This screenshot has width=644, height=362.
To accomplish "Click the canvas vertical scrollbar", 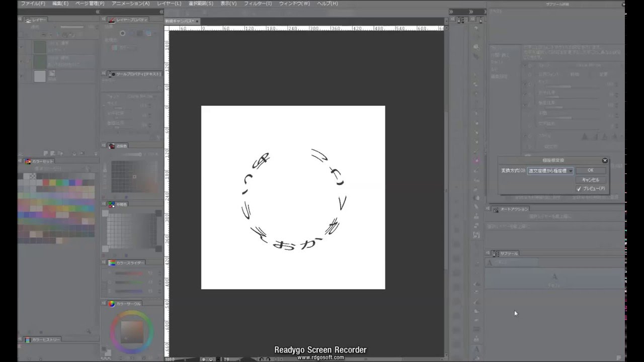I will [446, 190].
